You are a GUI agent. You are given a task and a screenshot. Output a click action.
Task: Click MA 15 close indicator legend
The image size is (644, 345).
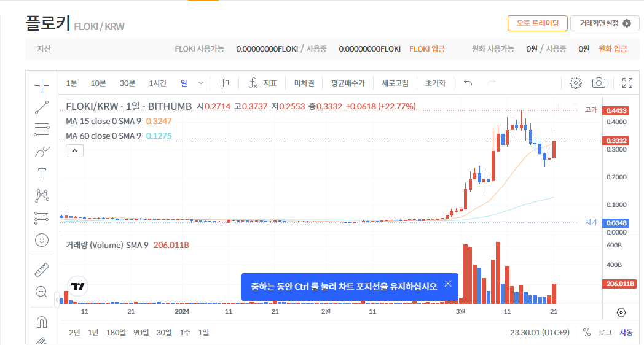click(x=103, y=121)
